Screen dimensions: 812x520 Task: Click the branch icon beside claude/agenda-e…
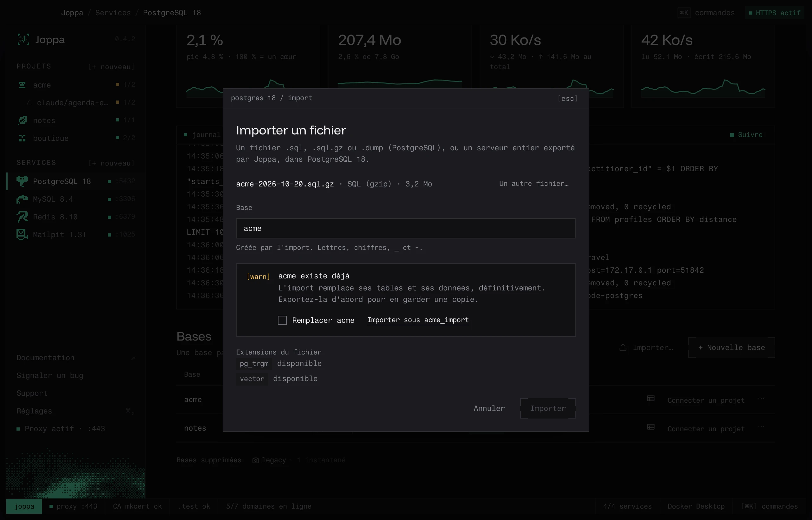[28, 102]
